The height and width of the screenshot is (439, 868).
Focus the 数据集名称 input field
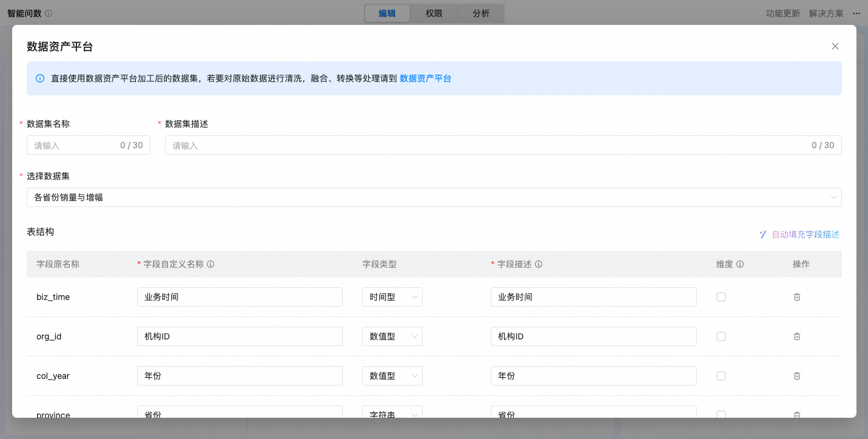tap(89, 145)
